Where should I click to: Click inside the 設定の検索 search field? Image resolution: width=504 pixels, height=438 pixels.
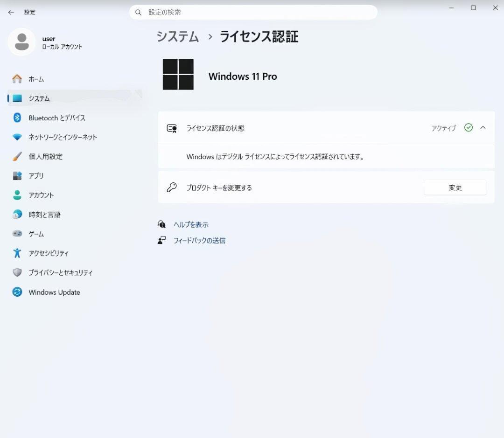point(252,12)
